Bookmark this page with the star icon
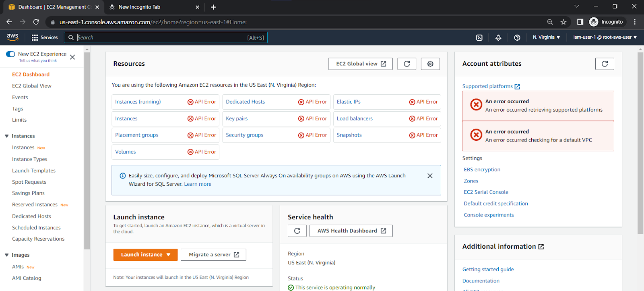 (563, 22)
